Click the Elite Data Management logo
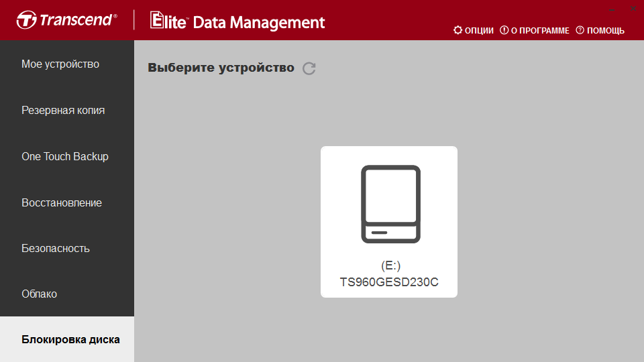Screen dimensions: 644x362 [237, 21]
